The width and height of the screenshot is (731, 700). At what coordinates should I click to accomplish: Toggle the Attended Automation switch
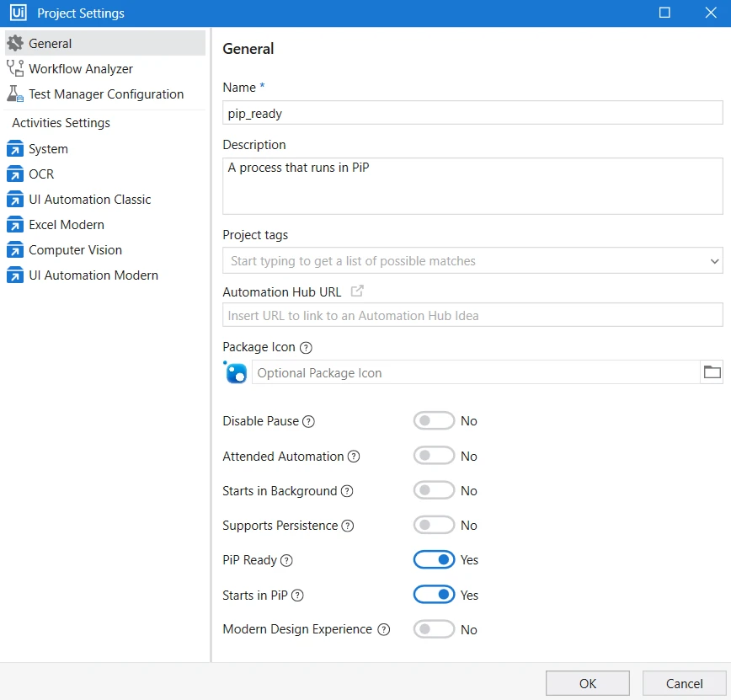click(434, 456)
